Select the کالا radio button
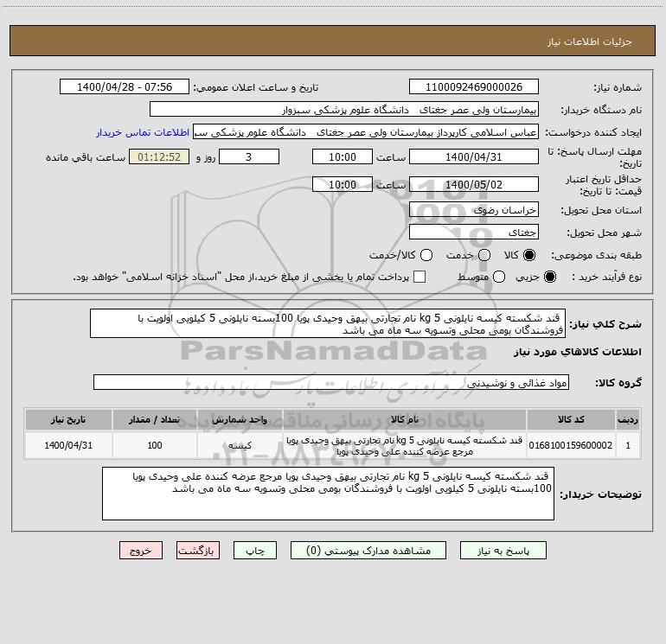 529,255
